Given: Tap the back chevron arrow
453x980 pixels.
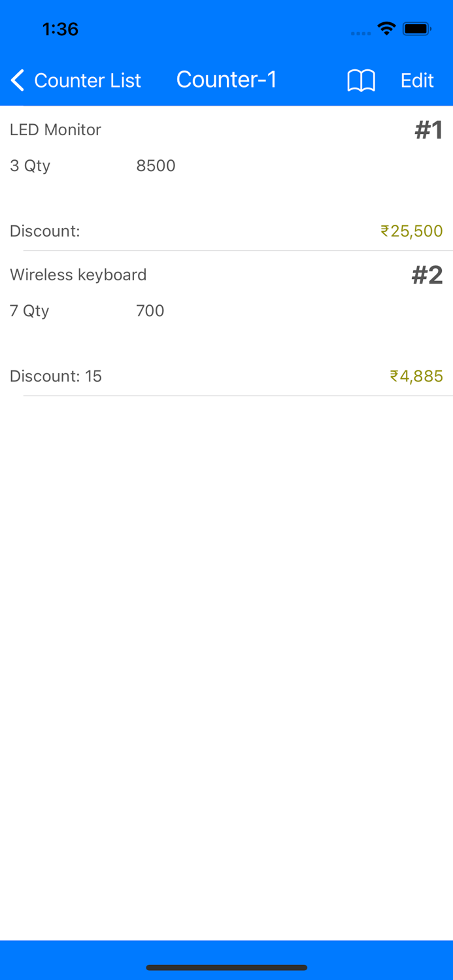Looking at the screenshot, I should pyautogui.click(x=16, y=80).
